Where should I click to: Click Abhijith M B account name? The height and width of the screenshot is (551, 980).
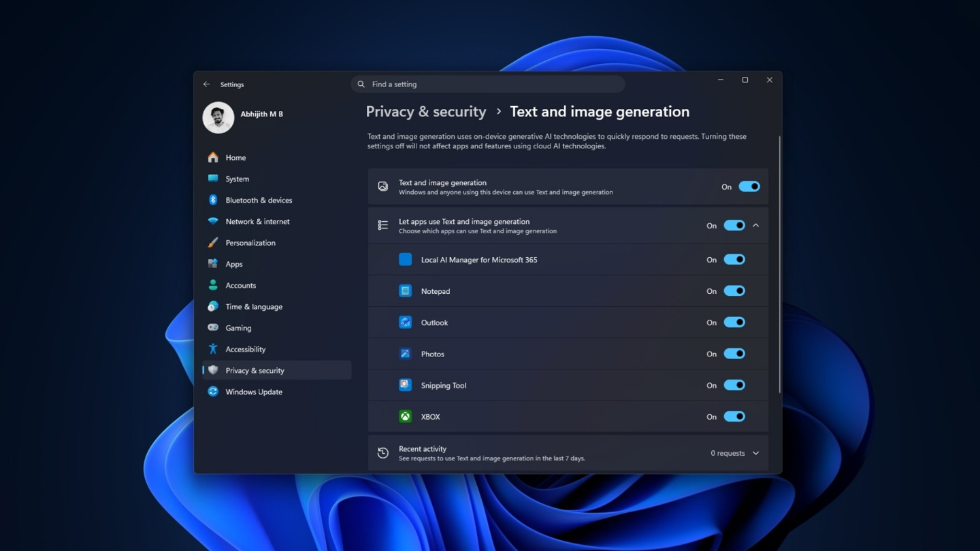click(x=261, y=114)
